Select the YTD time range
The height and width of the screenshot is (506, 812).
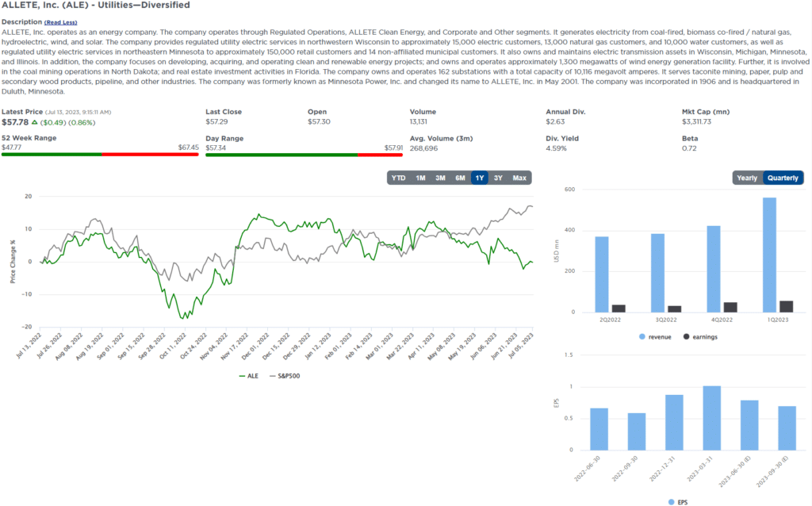coord(398,178)
